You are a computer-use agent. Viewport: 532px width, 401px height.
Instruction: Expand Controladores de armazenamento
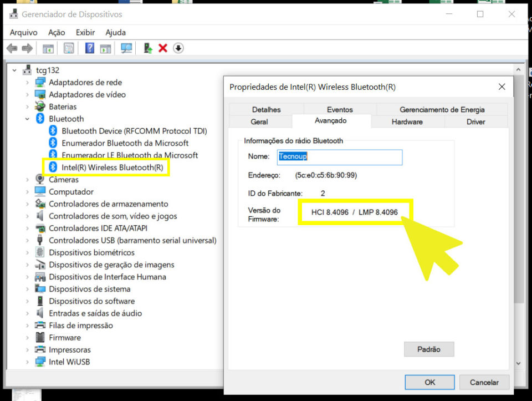click(x=27, y=204)
